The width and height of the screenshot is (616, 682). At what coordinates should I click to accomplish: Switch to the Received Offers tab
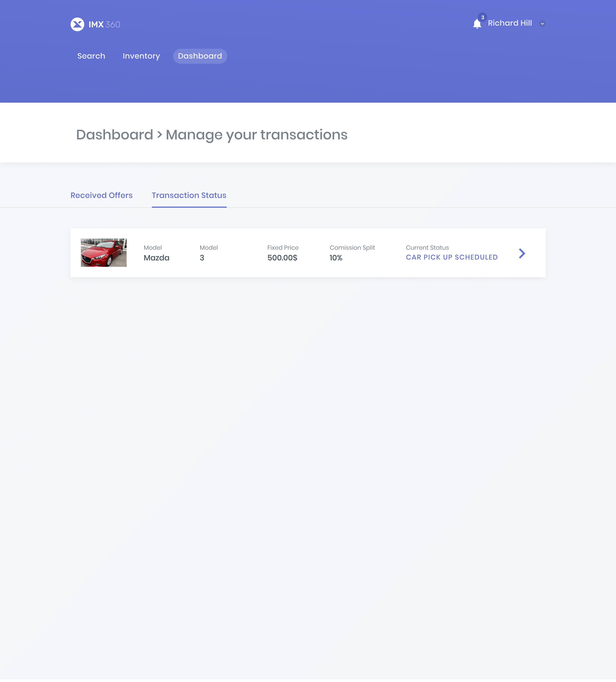(x=101, y=196)
